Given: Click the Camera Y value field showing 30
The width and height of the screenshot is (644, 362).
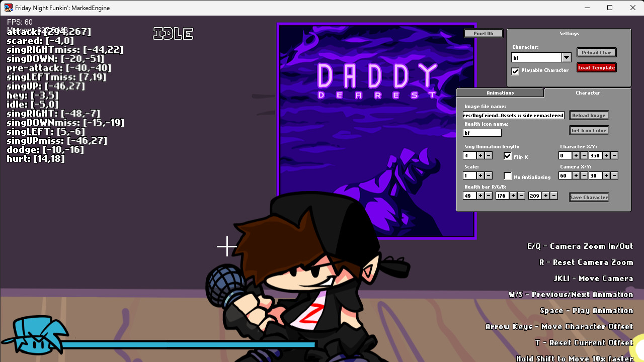Looking at the screenshot, I should 595,176.
